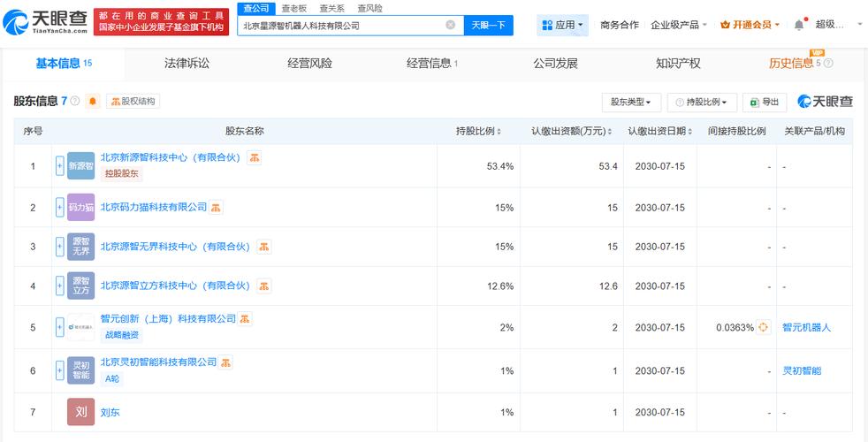Expand row 6 北京灵初智能 plus button
This screenshot has width=868, height=442.
[x=60, y=370]
